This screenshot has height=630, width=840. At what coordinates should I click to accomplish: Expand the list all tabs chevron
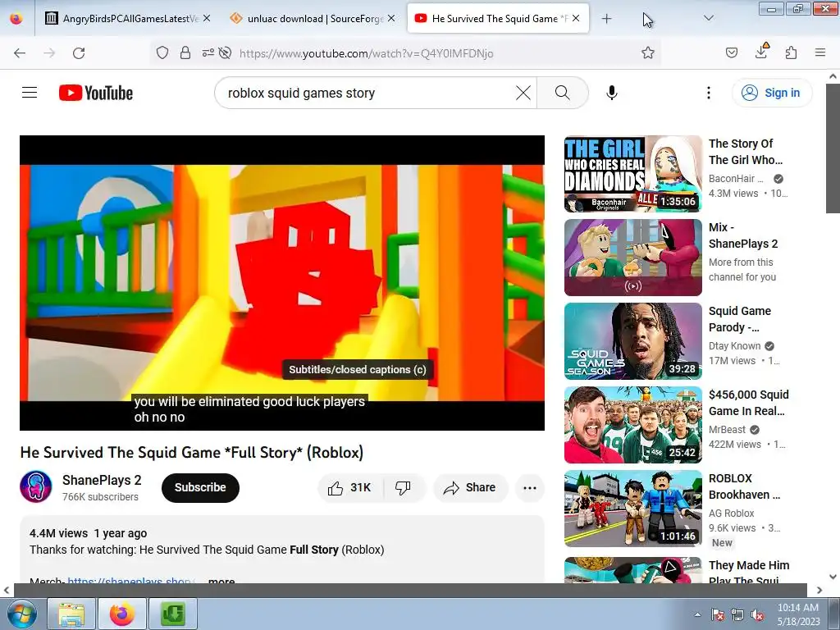708,18
